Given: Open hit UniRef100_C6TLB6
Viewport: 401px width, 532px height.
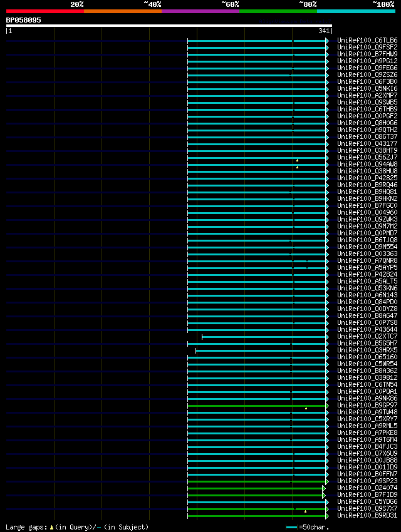Looking at the screenshot, I should coord(367,41).
